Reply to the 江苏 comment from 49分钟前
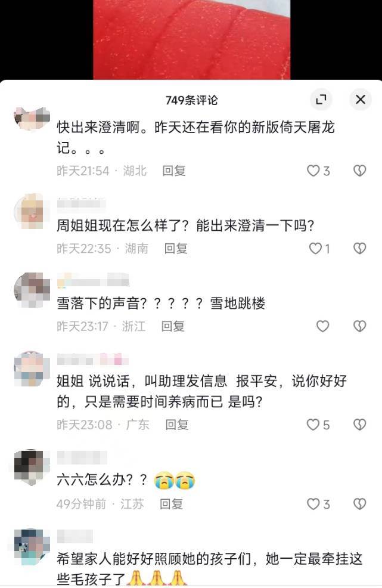This screenshot has height=588, width=382. click(x=171, y=504)
